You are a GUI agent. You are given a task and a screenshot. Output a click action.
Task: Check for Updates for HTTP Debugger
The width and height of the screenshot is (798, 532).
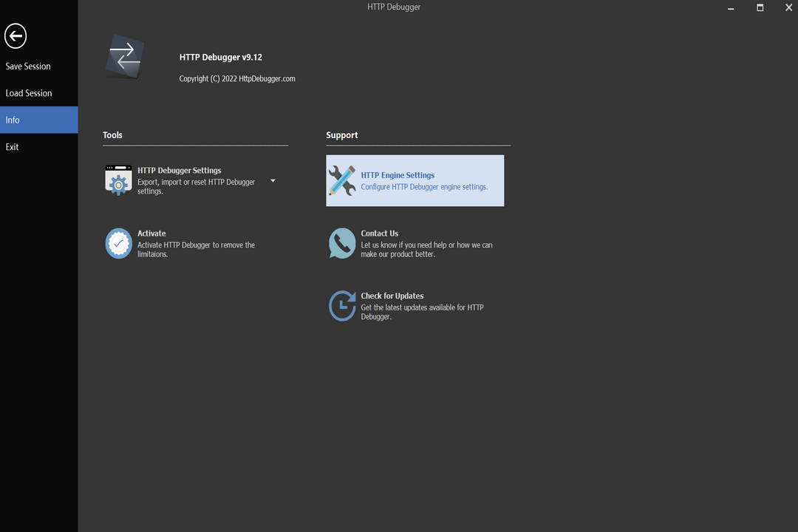(x=392, y=296)
